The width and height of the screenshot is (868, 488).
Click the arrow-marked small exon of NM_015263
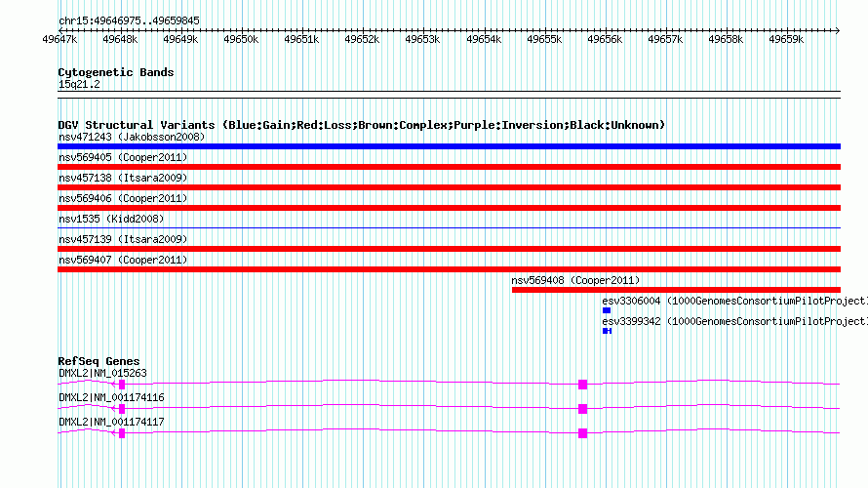pyautogui.click(x=122, y=385)
